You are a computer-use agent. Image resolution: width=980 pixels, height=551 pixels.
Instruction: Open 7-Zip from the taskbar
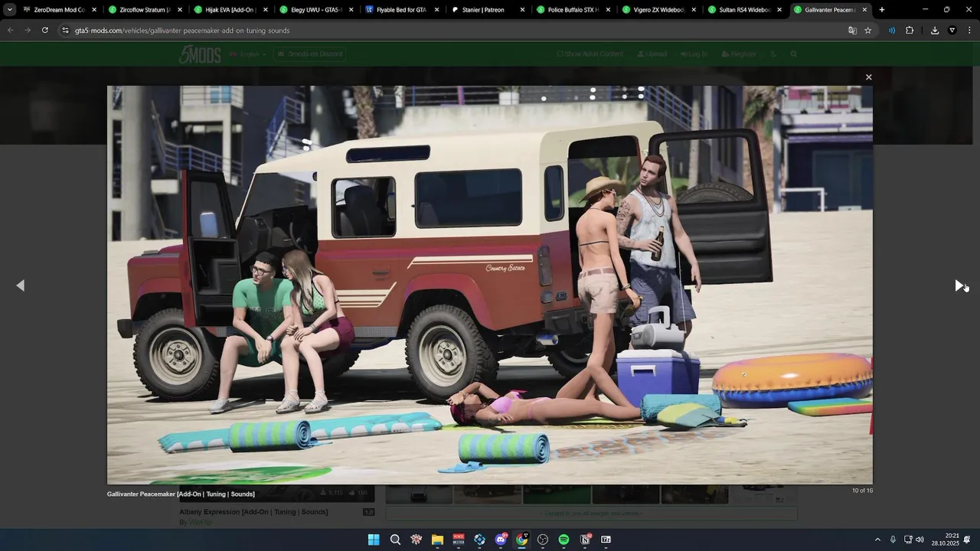pos(606,540)
